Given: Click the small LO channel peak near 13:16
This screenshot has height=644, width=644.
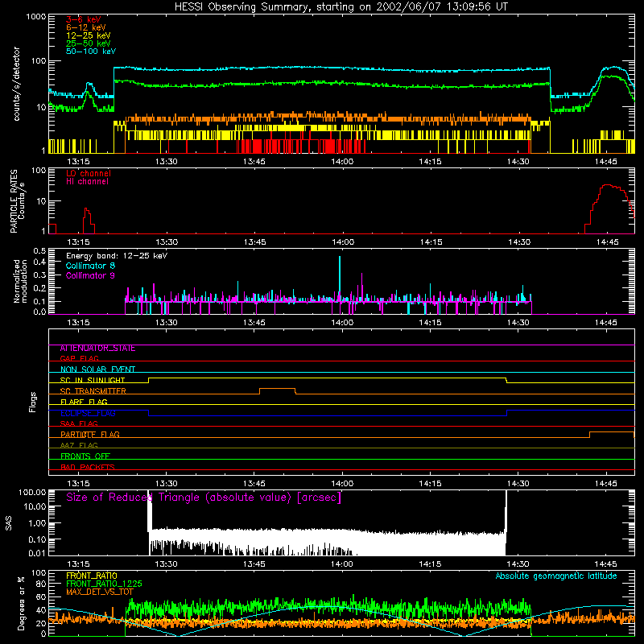Looking at the screenshot, I should tap(88, 220).
